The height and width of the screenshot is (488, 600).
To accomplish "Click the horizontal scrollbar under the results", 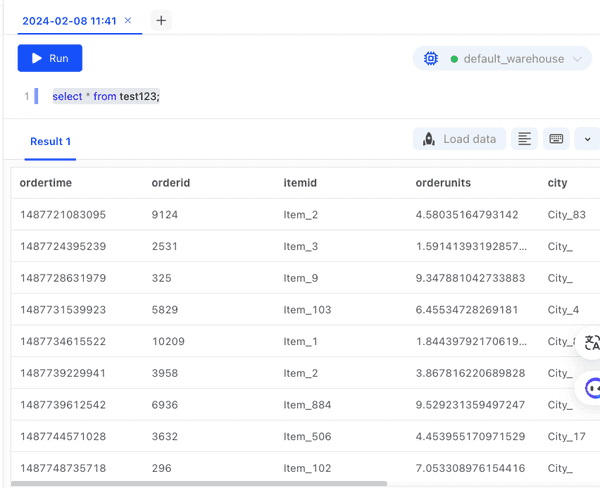I will pyautogui.click(x=200, y=484).
